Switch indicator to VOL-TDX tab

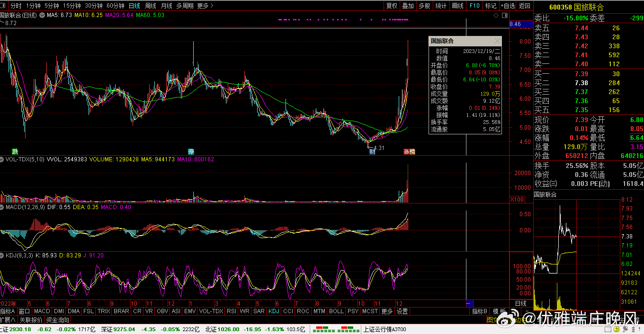coord(211,311)
